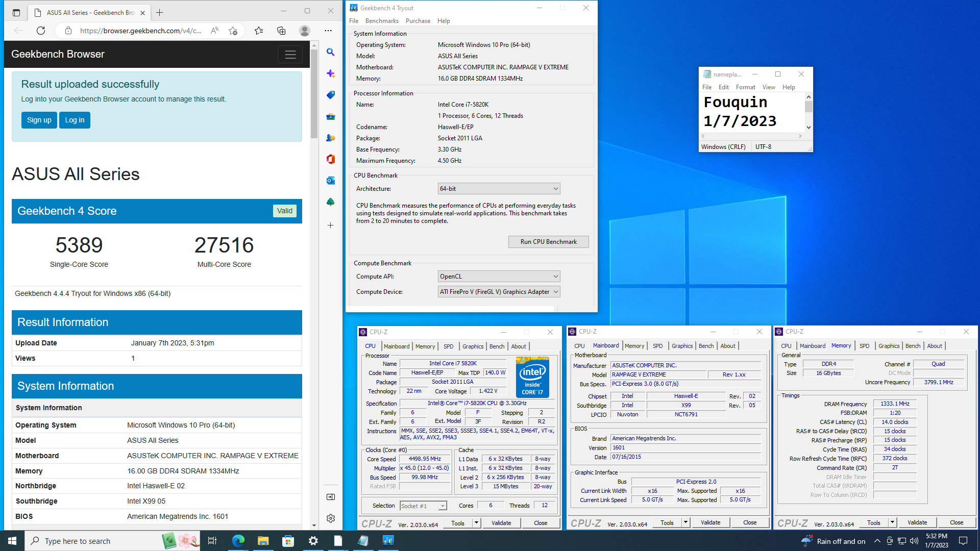Viewport: 980px width, 551px height.
Task: Open Edge sidebar settings gear
Action: point(331,518)
